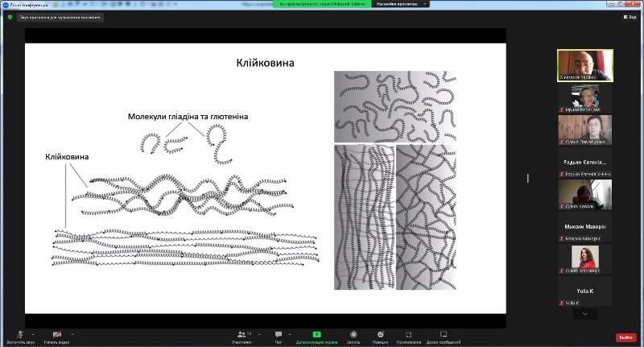Select Oleksandr Sabirov's video thumbnail
The width and height of the screenshot is (644, 347).
(585, 66)
